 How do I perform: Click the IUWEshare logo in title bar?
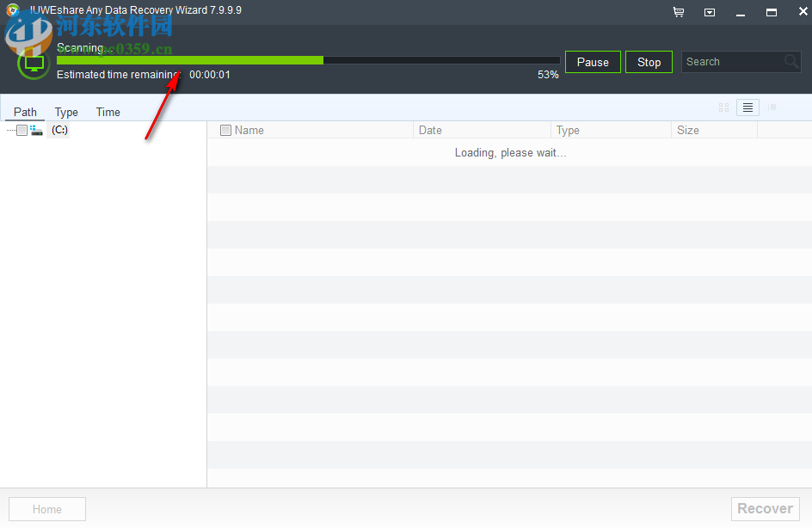coord(12,9)
